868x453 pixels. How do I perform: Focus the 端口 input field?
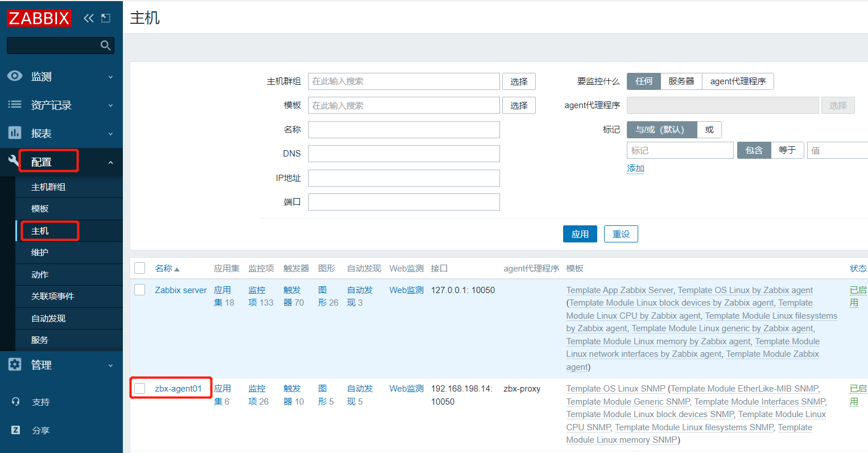(404, 202)
